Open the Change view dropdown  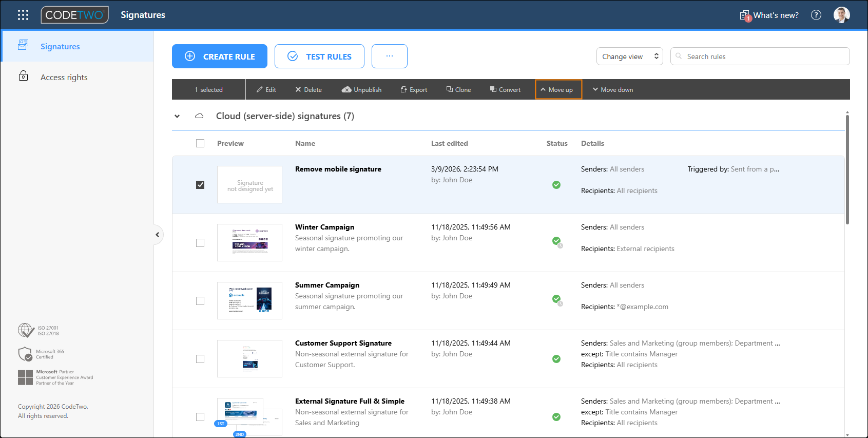(x=630, y=56)
